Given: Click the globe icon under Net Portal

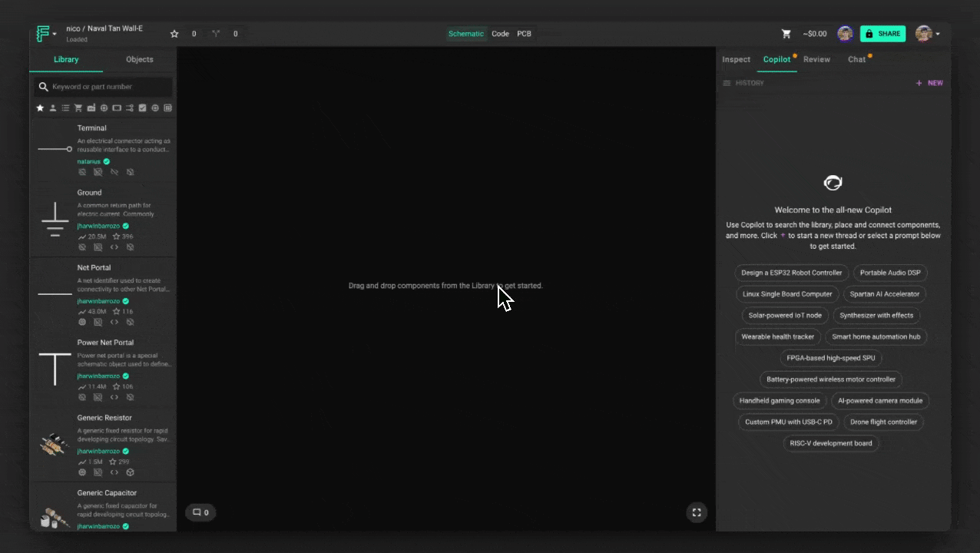Looking at the screenshot, I should [82, 323].
